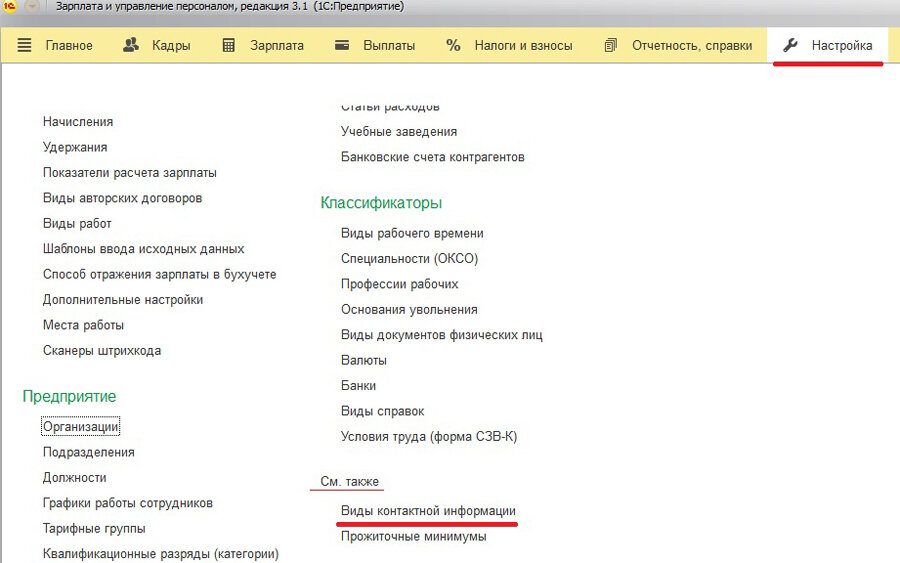The image size is (900, 563).
Task: Open Виды документов физических лиц
Action: [442, 335]
